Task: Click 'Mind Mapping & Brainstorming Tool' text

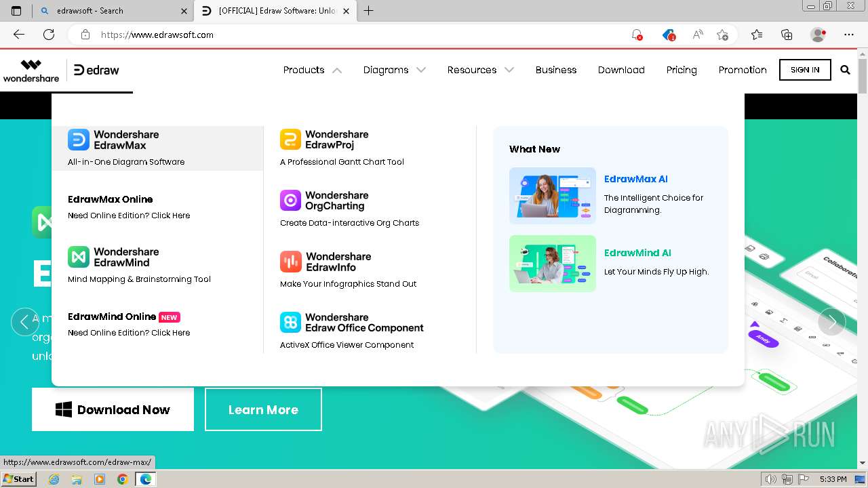Action: [139, 279]
